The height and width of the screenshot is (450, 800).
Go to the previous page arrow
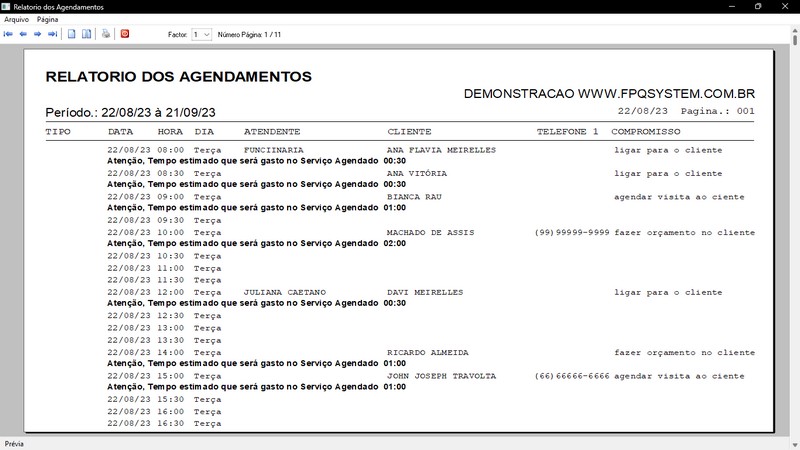click(x=23, y=34)
